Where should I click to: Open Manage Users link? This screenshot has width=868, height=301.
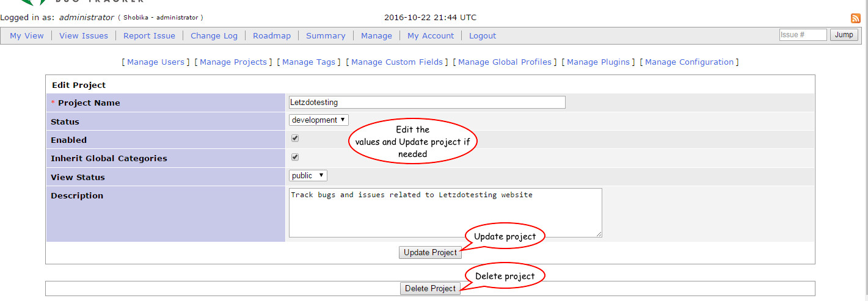pos(156,62)
